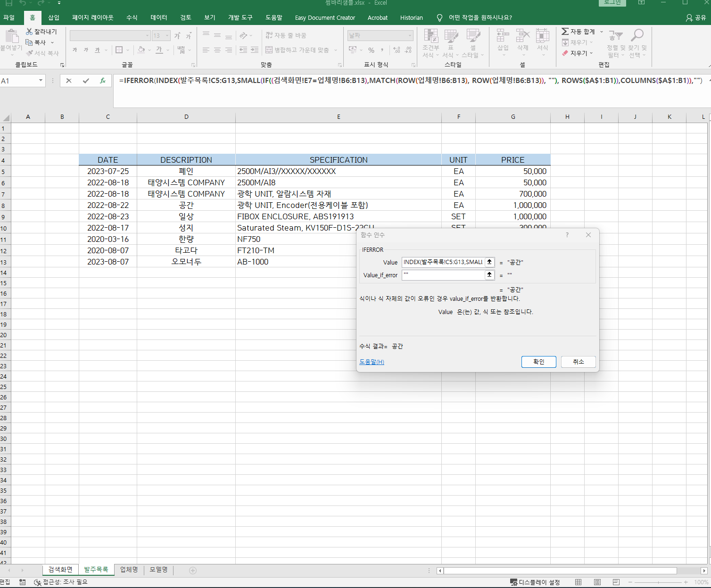
Task: Switch to the 삽입 (Insert) ribbon tab
Action: (54, 17)
